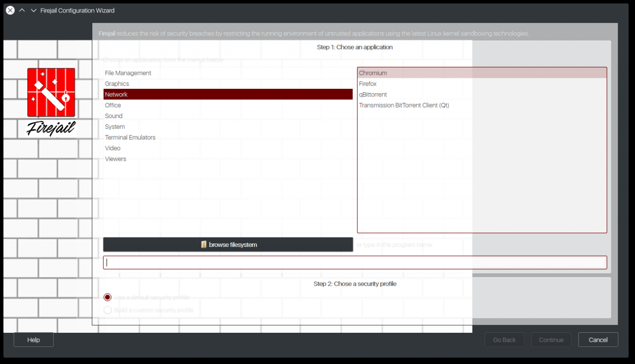Select the Office category
Screen dimensions: 635x364
point(228,105)
